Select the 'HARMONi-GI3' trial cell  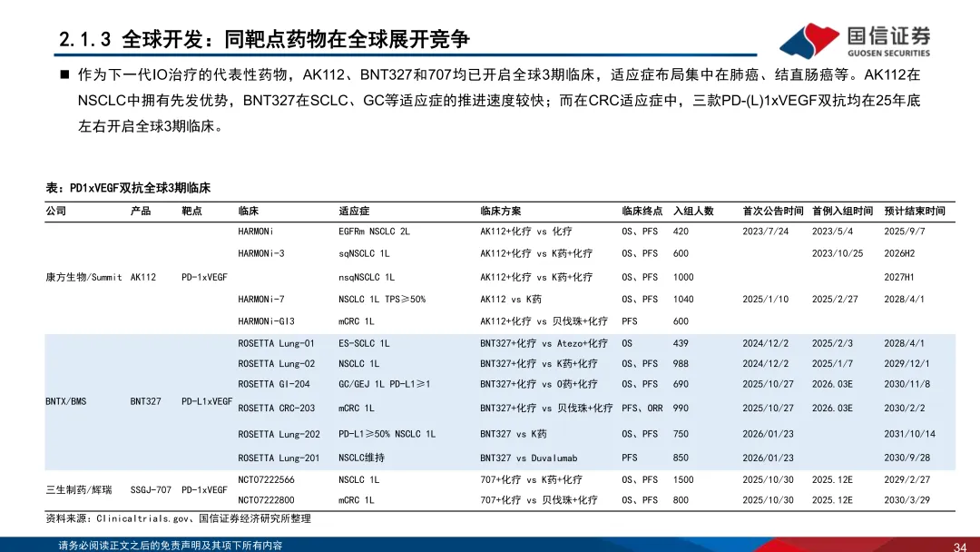[x=266, y=321]
